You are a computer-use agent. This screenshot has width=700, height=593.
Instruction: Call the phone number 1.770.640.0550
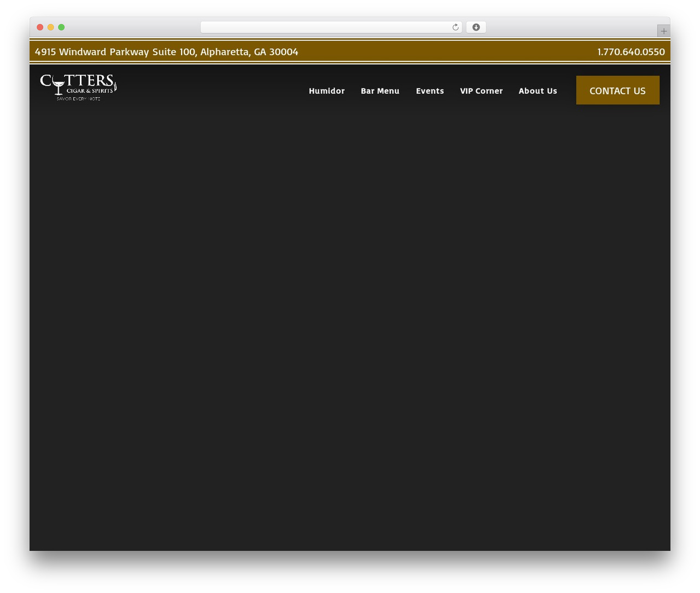(631, 52)
